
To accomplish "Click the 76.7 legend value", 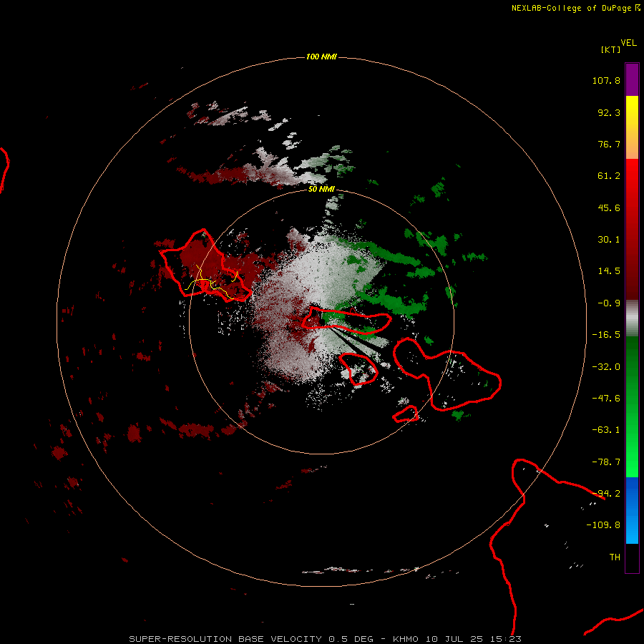I will 609,144.
